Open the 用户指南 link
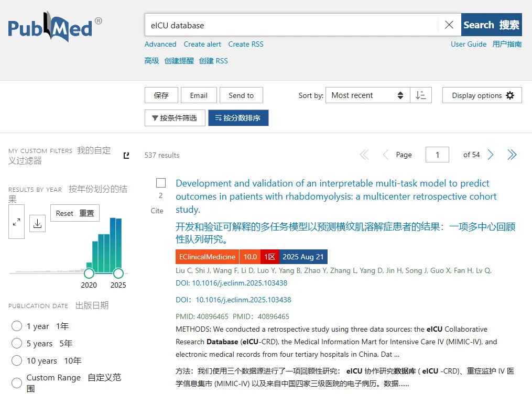 [507, 44]
